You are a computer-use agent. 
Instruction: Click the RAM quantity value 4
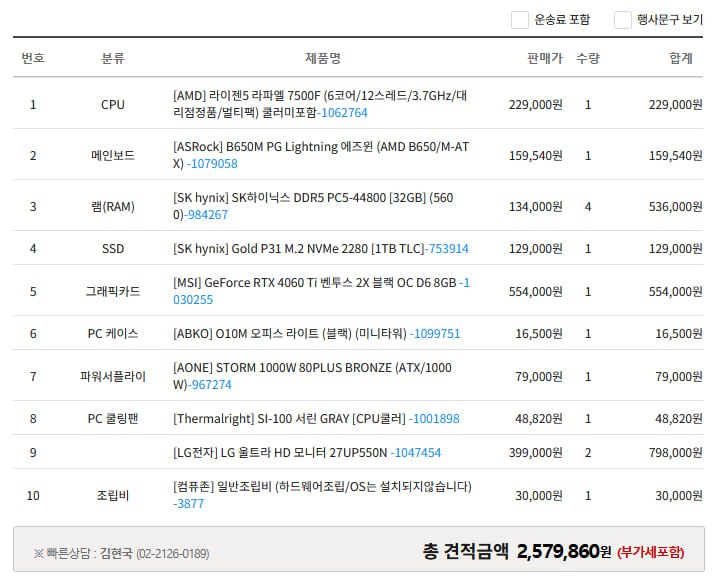pyautogui.click(x=588, y=207)
